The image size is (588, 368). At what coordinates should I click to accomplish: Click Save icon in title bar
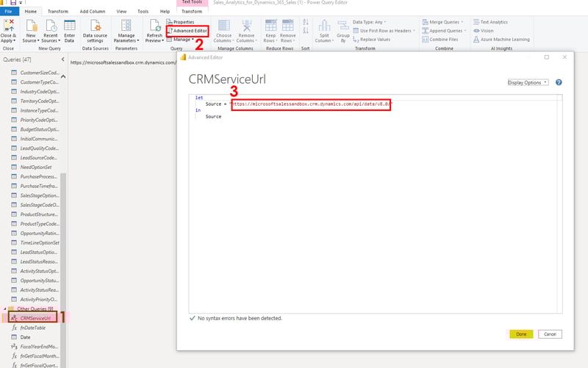[13, 3]
